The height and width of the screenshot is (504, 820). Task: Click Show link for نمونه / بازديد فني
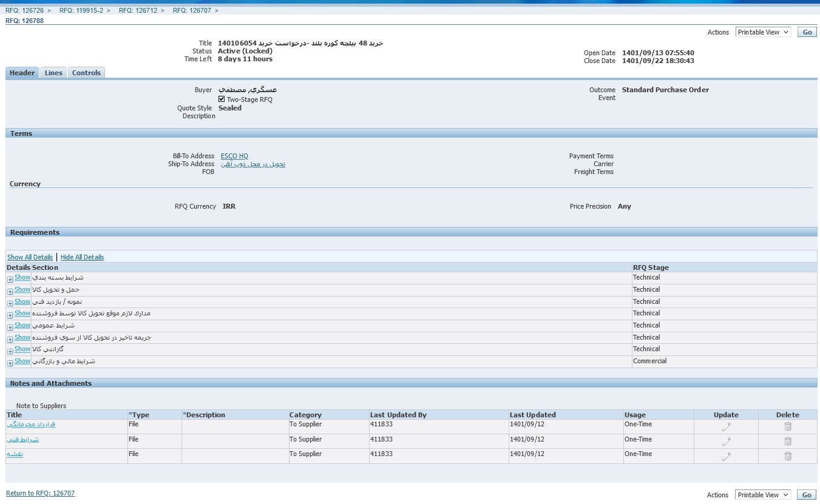(x=22, y=301)
